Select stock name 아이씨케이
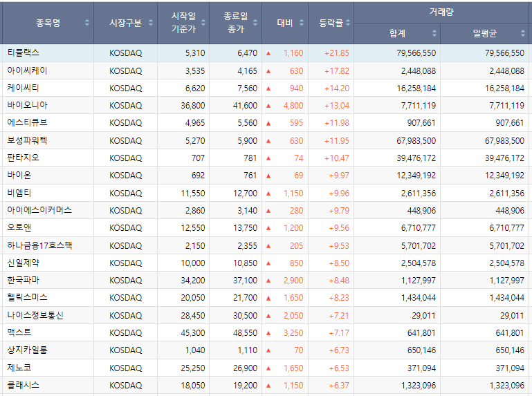532x396 pixels. coord(27,71)
